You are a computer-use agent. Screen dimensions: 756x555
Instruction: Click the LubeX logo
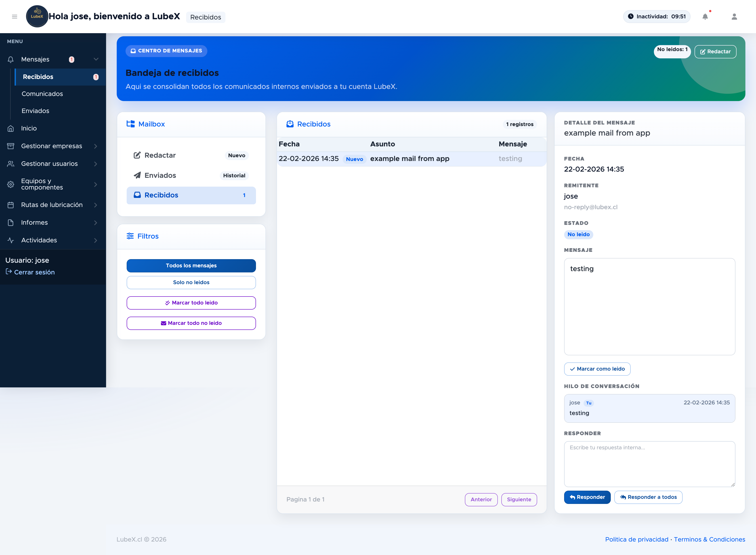37,16
